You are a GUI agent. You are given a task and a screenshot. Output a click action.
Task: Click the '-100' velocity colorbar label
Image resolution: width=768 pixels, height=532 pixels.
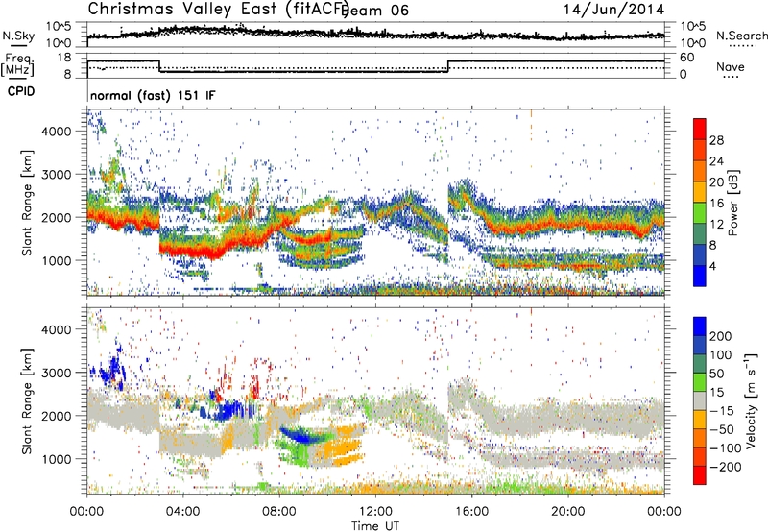(725, 447)
